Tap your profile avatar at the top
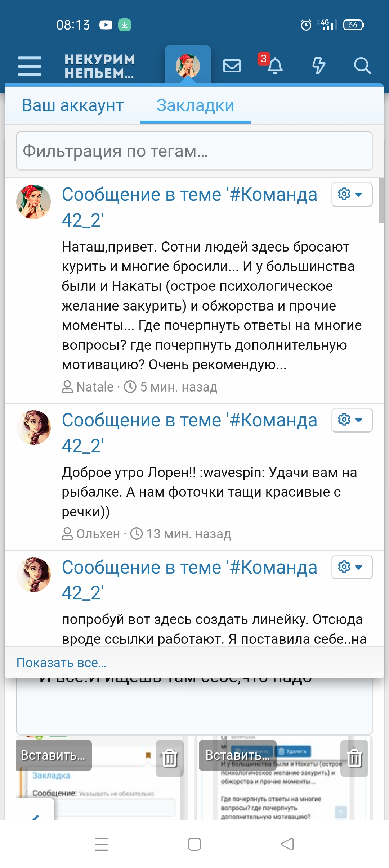This screenshot has height=868, width=389. (188, 65)
